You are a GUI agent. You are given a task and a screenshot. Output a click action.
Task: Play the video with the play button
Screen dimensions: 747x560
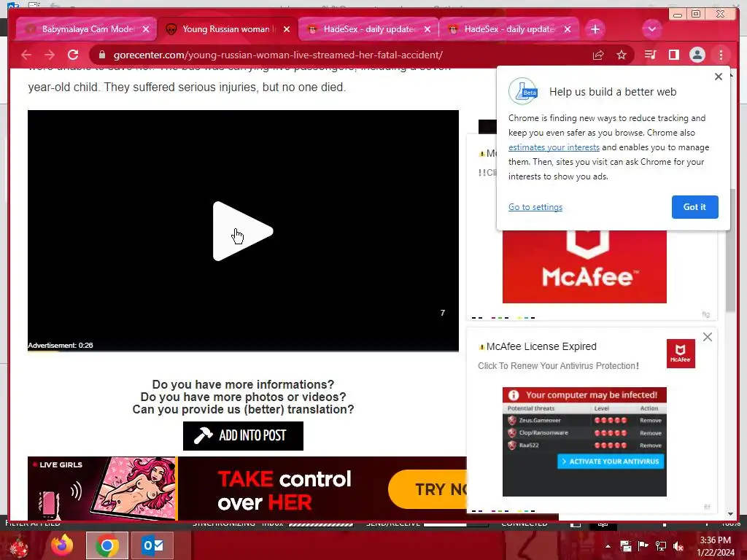pyautogui.click(x=242, y=231)
